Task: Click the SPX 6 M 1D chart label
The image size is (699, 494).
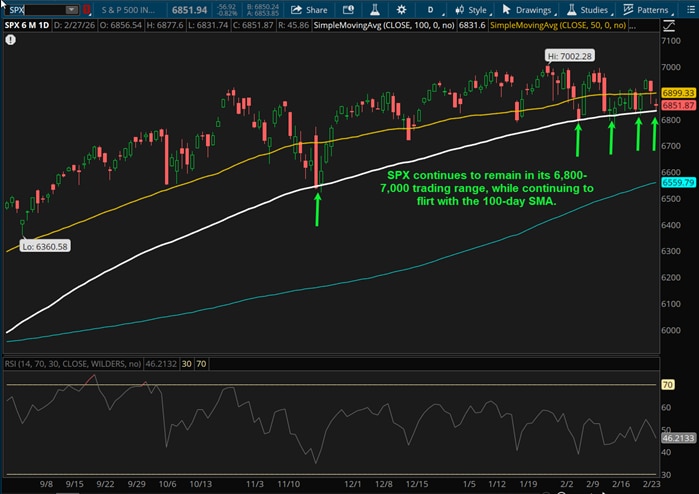Action: tap(27, 25)
